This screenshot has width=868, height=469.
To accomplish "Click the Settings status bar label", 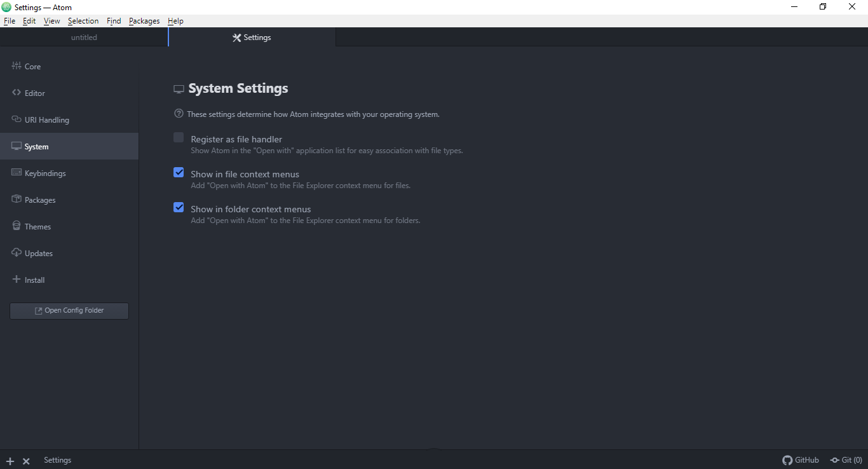I will 57,460.
